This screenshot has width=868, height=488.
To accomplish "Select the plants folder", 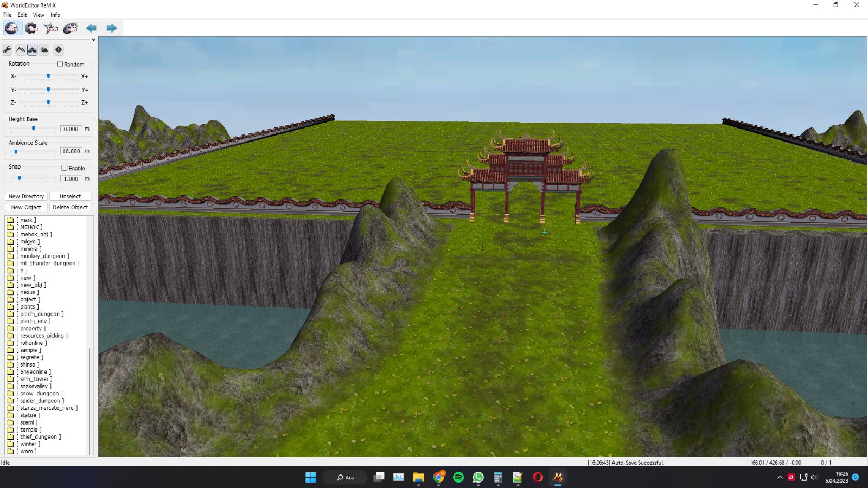I will point(23,307).
